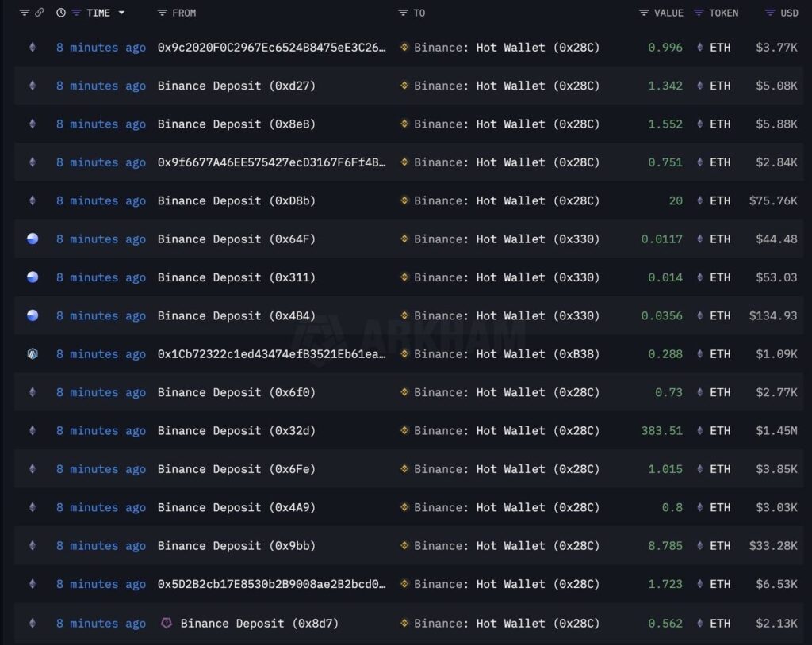This screenshot has height=645, width=812.
Task: Click the Binance icon beside Hot Wallet (0x330)
Action: pos(405,239)
